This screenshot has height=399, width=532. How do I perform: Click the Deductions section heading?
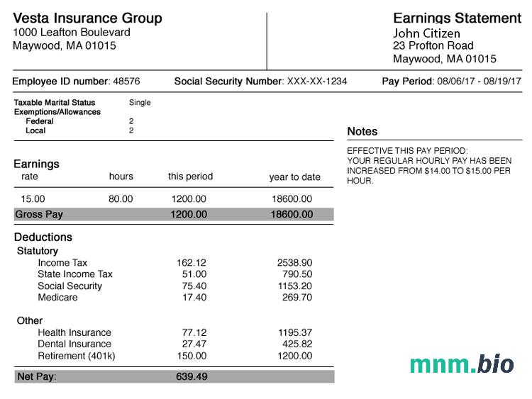43,237
